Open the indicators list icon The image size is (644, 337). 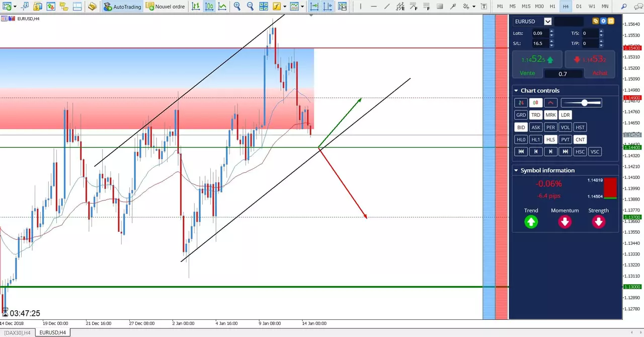(277, 7)
